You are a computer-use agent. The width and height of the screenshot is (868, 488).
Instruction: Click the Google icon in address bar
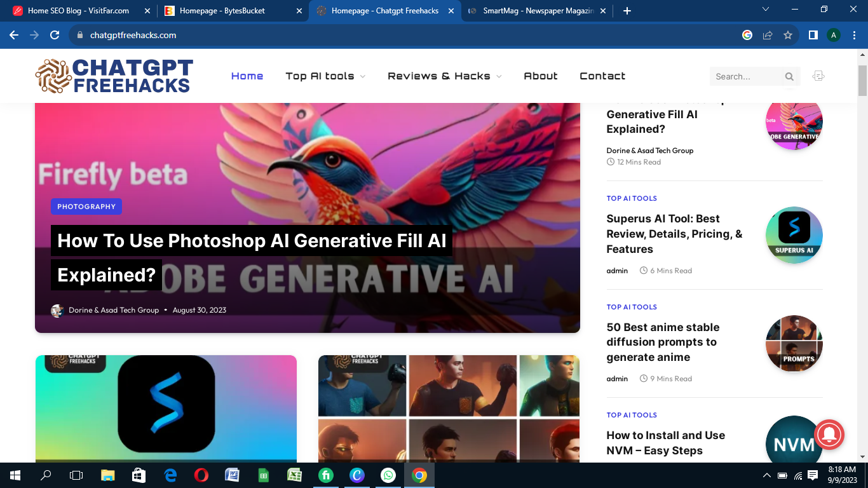click(747, 36)
